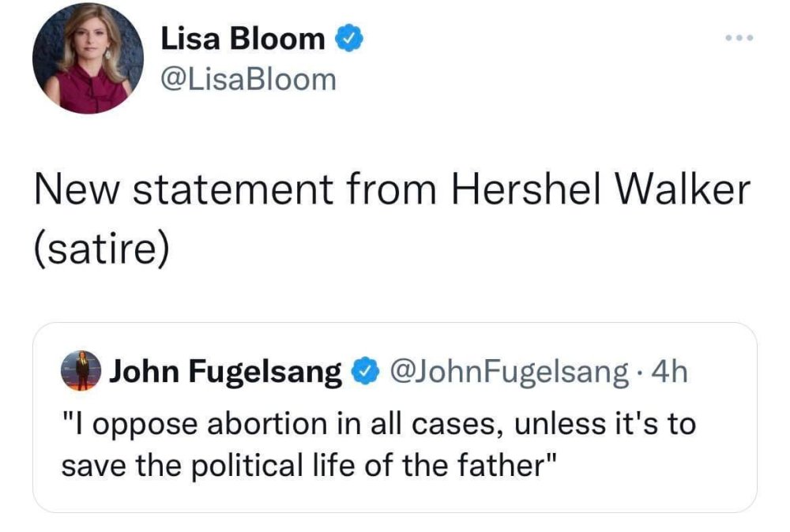Open the John Fugelsang display name
The width and height of the screenshot is (790, 532).
225,371
